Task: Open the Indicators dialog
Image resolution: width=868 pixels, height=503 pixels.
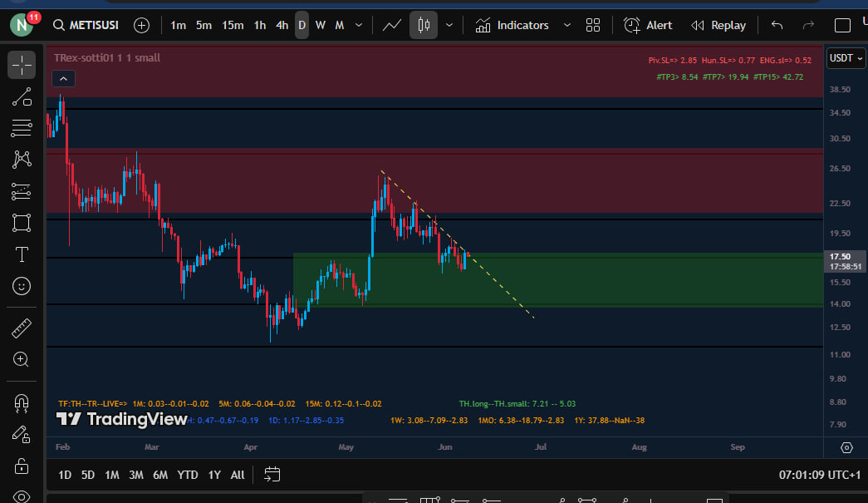Action: click(x=512, y=25)
